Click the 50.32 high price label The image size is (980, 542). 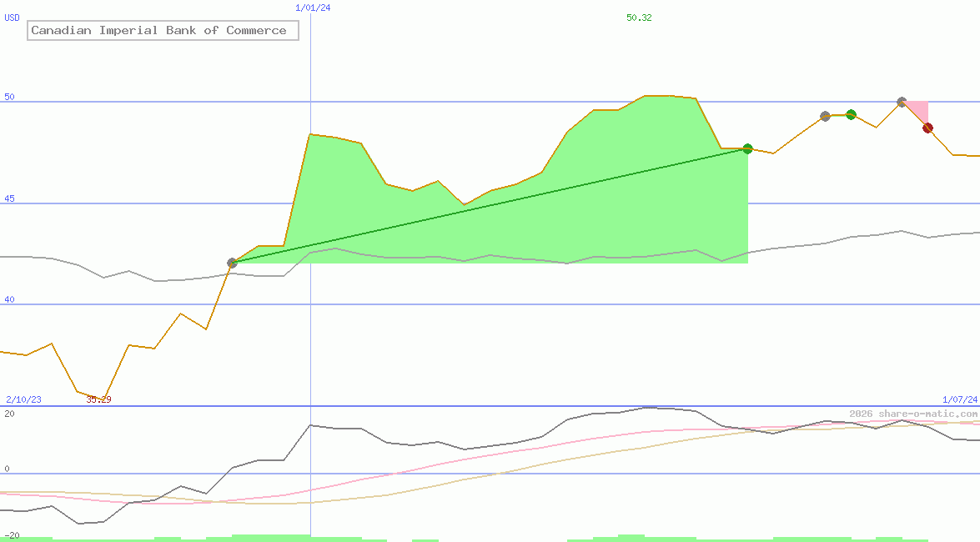(x=639, y=18)
